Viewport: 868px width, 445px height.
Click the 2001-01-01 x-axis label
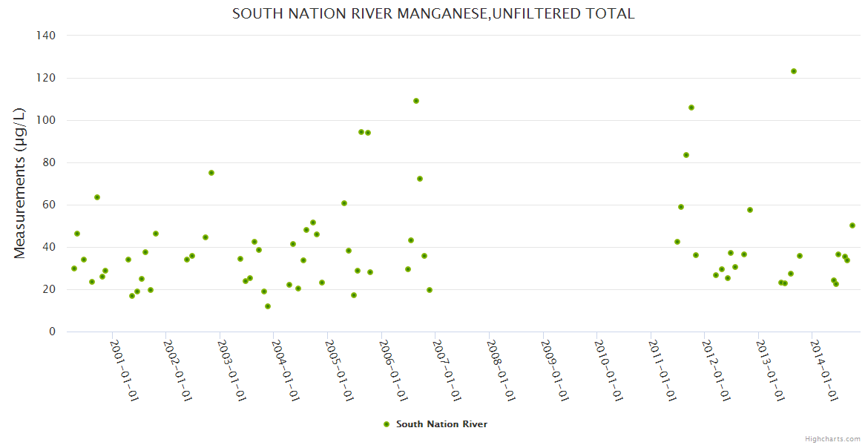pyautogui.click(x=125, y=371)
